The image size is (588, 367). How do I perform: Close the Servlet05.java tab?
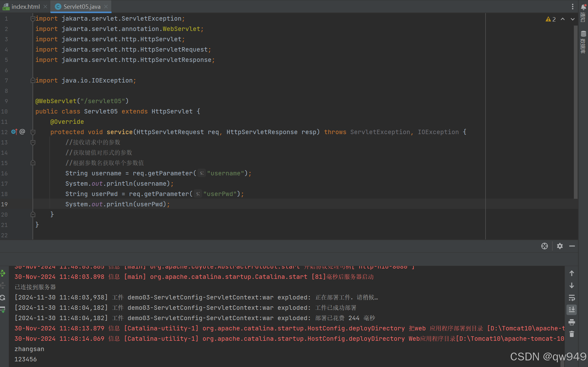pyautogui.click(x=106, y=7)
